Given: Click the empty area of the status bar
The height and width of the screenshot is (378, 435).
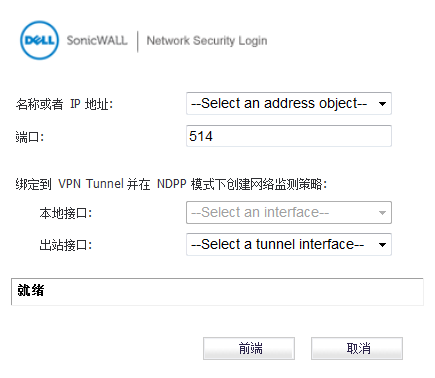Looking at the screenshot, I should coord(233,292).
